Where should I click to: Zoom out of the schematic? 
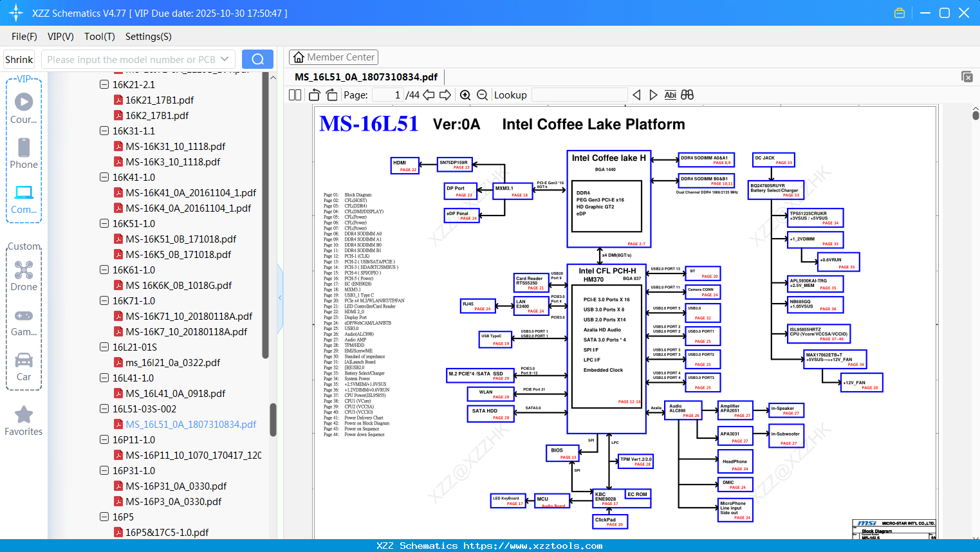(x=482, y=95)
